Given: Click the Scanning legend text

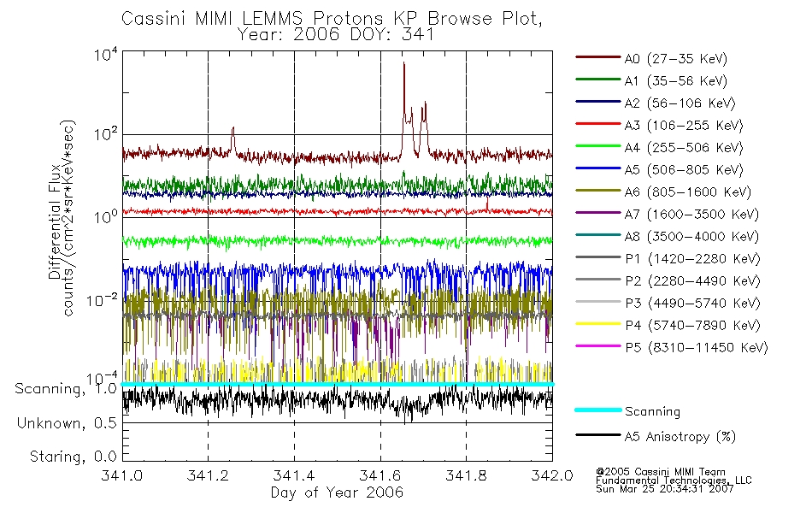Looking at the screenshot, I should click(652, 411).
